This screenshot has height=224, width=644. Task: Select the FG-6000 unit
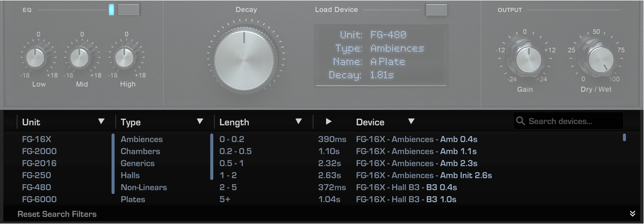(x=39, y=199)
